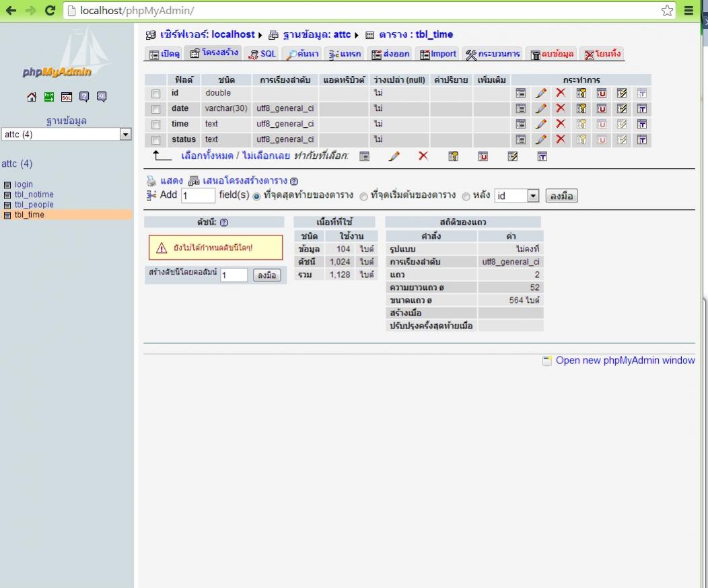Viewport: 708px width, 588px height.
Task: Click the Empty (ลบข้อมูล) tab
Action: click(x=552, y=54)
